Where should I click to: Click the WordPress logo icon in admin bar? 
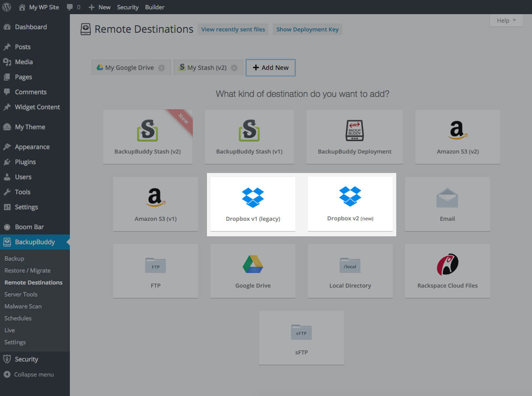tap(7, 7)
